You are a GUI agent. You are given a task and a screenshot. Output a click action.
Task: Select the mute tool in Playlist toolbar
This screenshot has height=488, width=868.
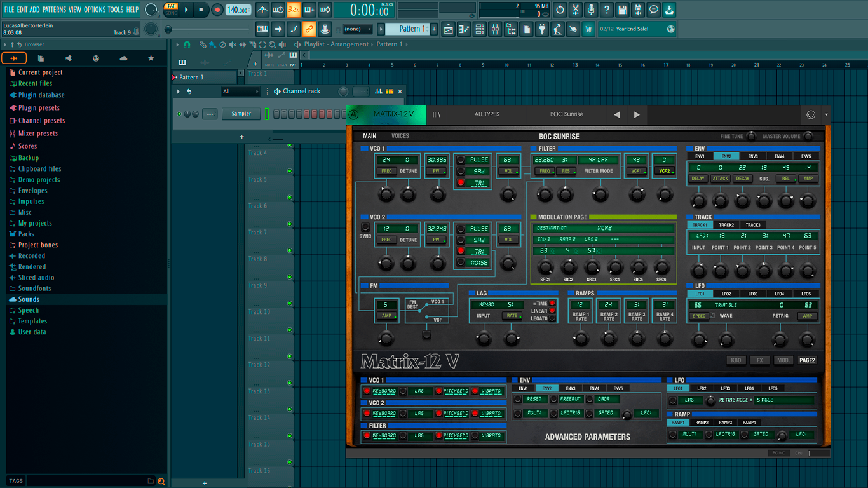tap(232, 44)
